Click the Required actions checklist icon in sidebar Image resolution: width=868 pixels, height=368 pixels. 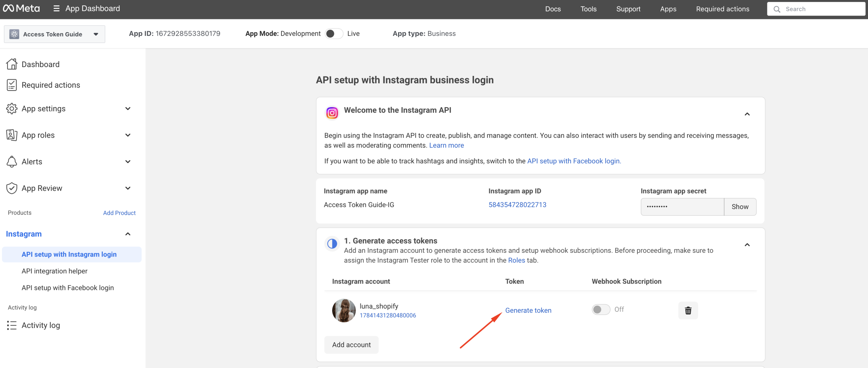pyautogui.click(x=12, y=85)
